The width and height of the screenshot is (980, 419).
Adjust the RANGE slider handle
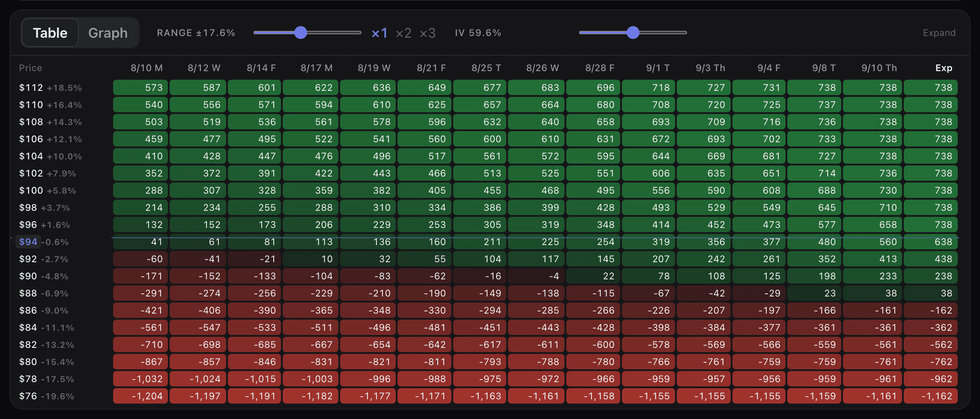(301, 33)
